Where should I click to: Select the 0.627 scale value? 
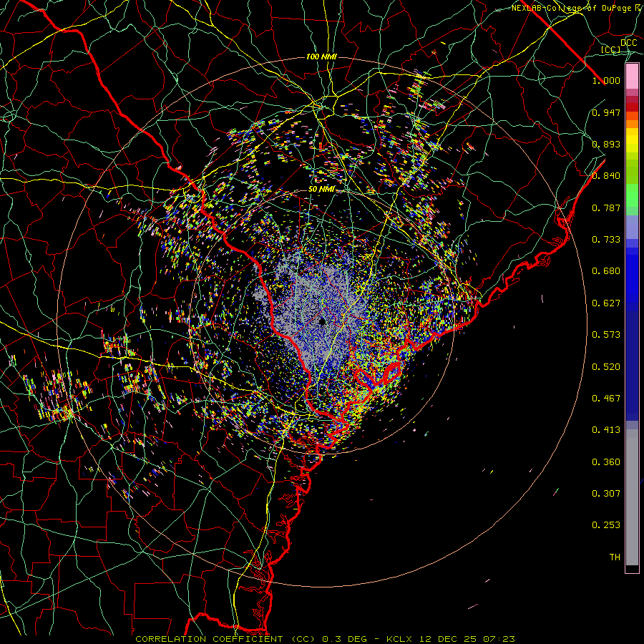[x=606, y=303]
